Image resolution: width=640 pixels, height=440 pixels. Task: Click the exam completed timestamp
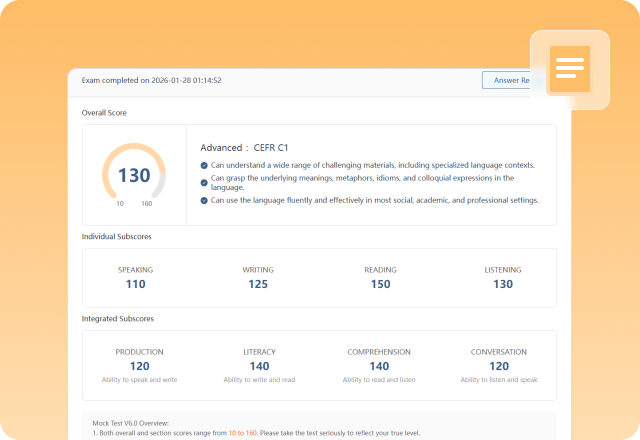point(152,80)
